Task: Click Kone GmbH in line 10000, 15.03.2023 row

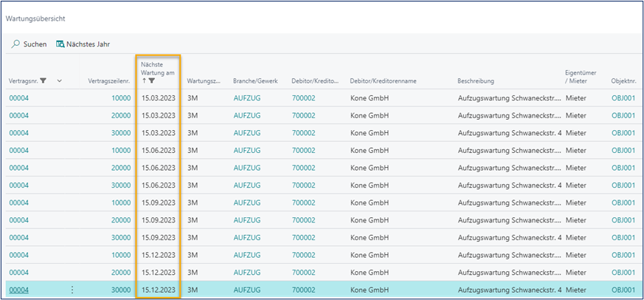Action: click(x=368, y=98)
